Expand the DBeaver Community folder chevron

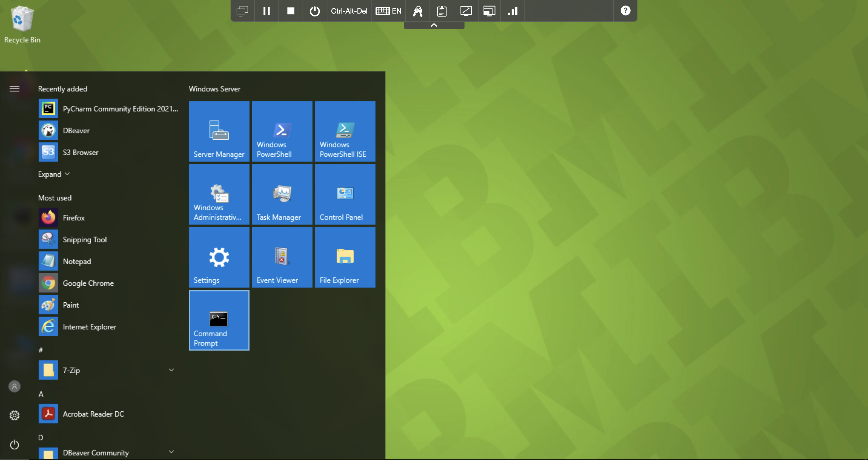[x=171, y=452]
